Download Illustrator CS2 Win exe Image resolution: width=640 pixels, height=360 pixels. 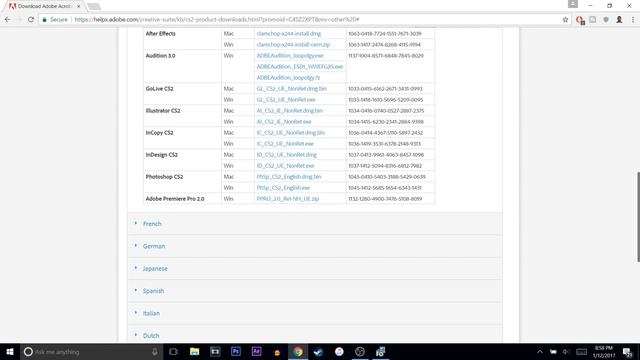[284, 122]
